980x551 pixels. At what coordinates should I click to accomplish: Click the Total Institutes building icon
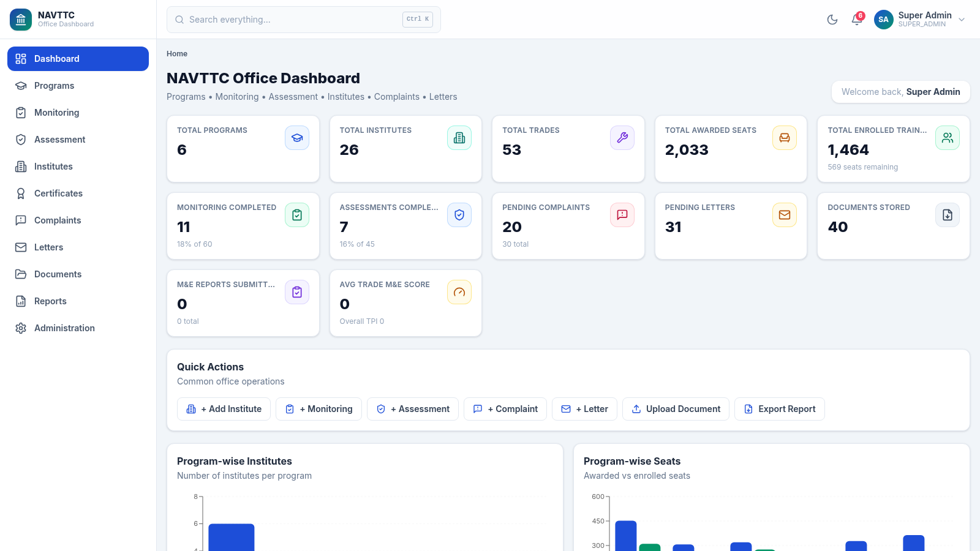[x=459, y=138]
